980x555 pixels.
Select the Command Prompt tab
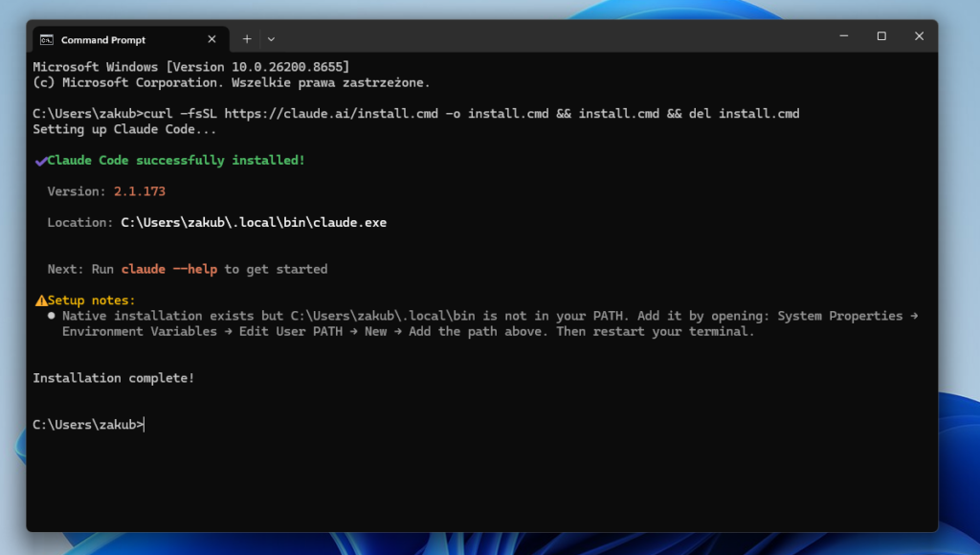pos(131,39)
